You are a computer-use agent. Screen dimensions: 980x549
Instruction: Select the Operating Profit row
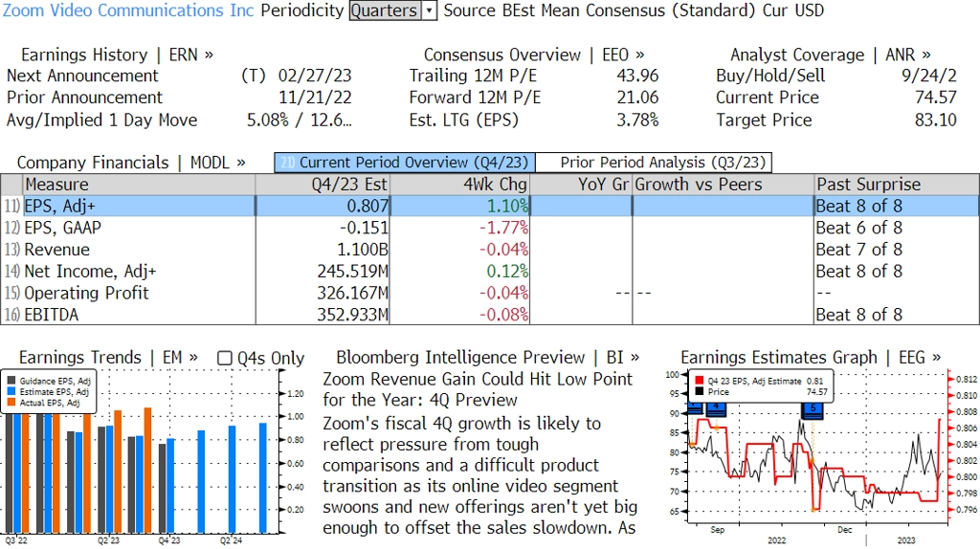[490, 293]
